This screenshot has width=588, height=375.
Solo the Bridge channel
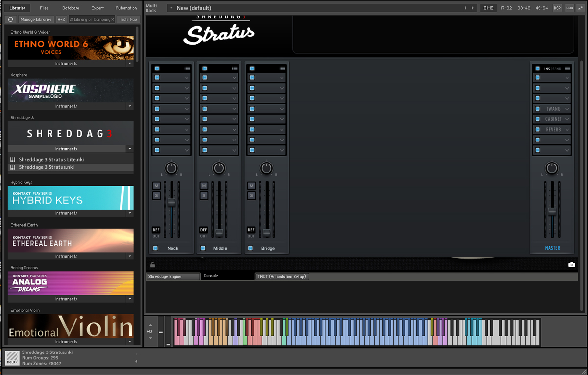[x=251, y=196]
